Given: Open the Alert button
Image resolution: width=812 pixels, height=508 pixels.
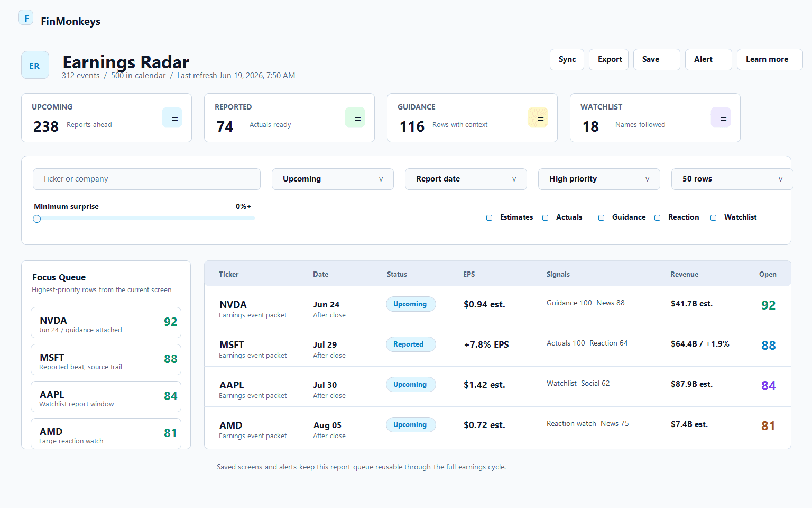Looking at the screenshot, I should (x=708, y=59).
